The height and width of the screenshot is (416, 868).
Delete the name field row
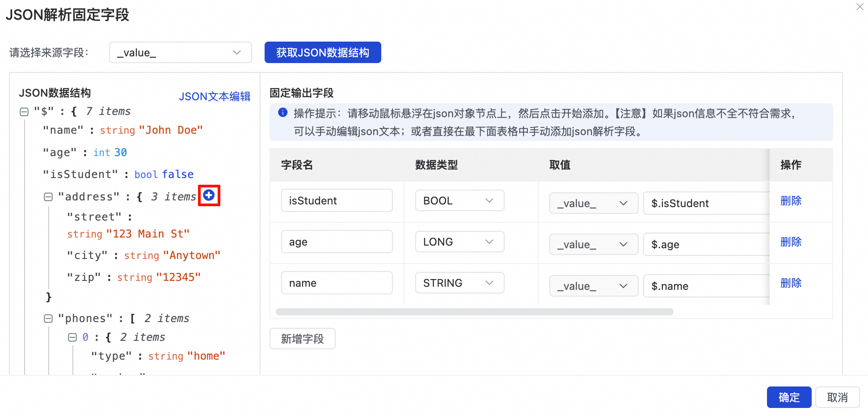790,283
